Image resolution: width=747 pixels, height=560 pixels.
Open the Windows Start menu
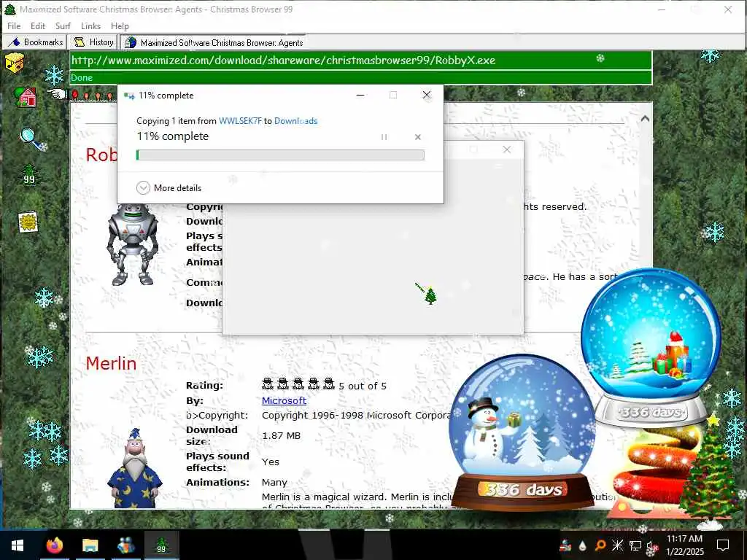tap(18, 545)
